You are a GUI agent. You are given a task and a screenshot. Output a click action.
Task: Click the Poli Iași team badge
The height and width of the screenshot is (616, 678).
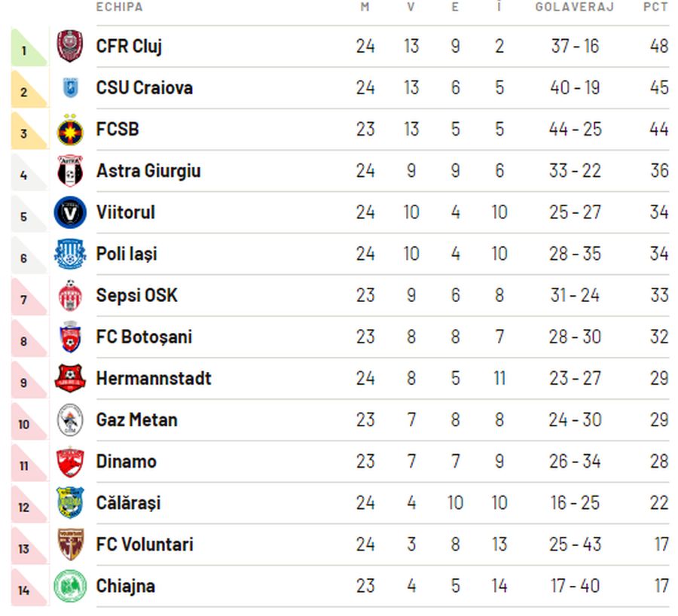(70, 254)
